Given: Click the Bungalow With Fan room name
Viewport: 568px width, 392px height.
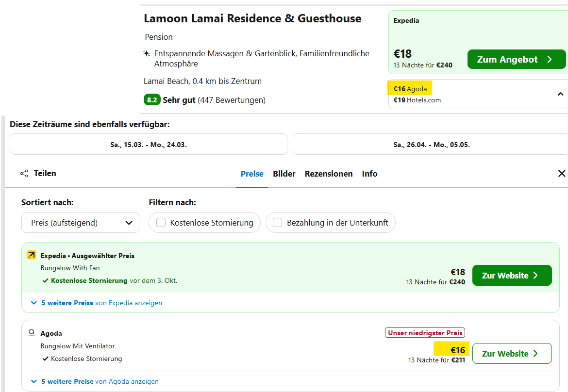Looking at the screenshot, I should pos(70,268).
